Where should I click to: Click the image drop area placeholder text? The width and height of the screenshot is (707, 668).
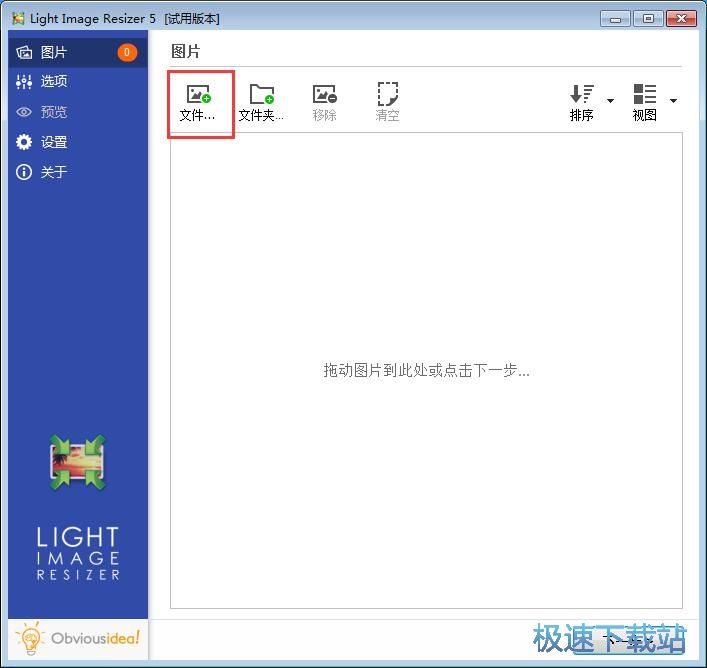point(426,371)
